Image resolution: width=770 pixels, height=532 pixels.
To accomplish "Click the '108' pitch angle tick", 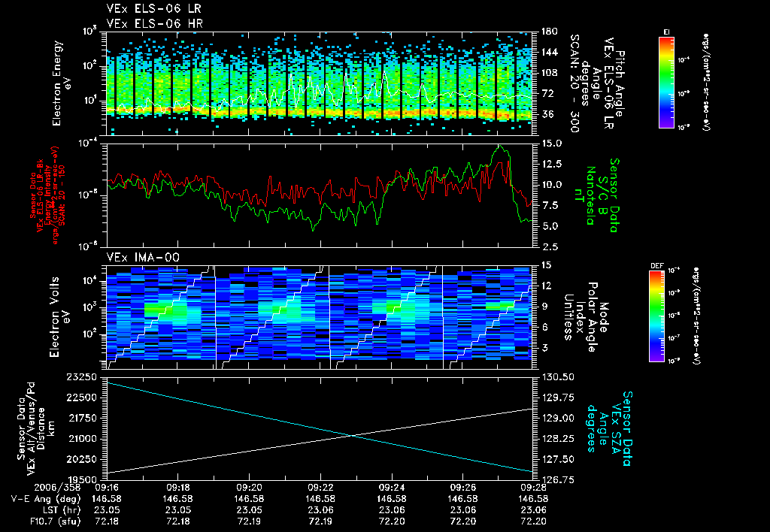I will (549, 73).
